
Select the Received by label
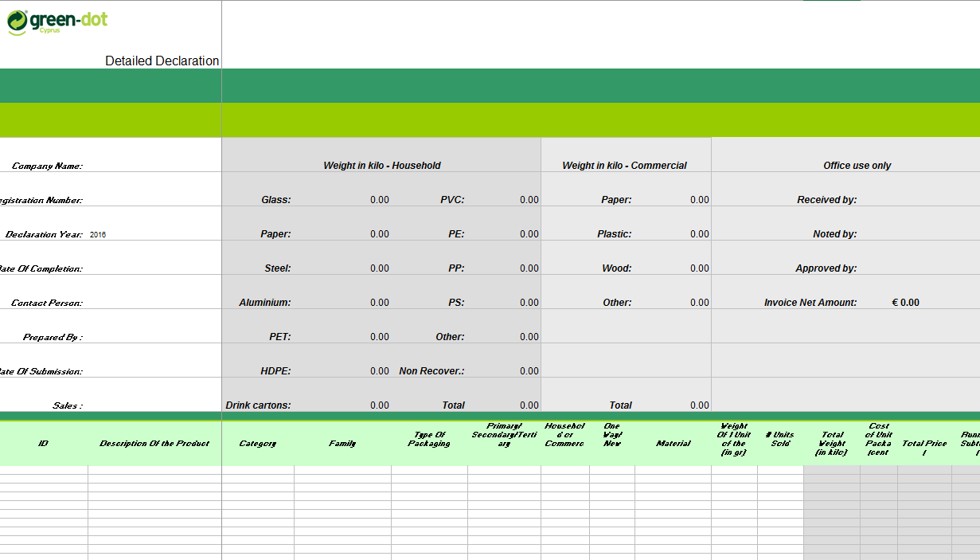827,200
